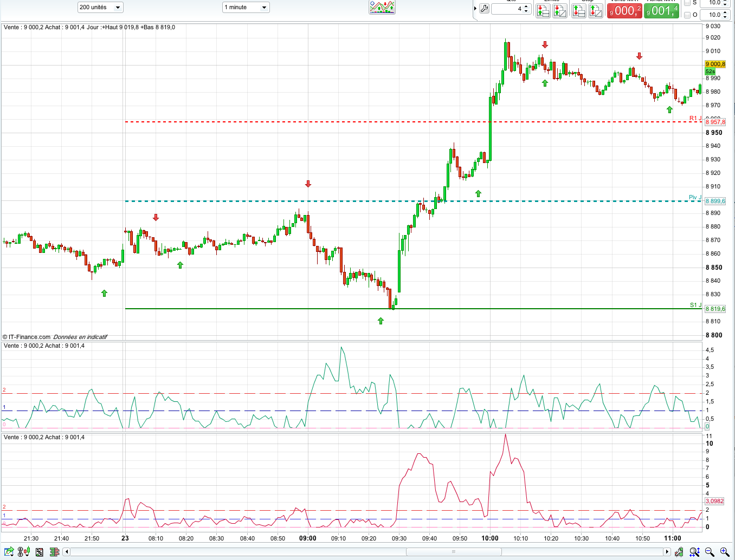Open candlestick chart settings wrench icon

pos(679,552)
